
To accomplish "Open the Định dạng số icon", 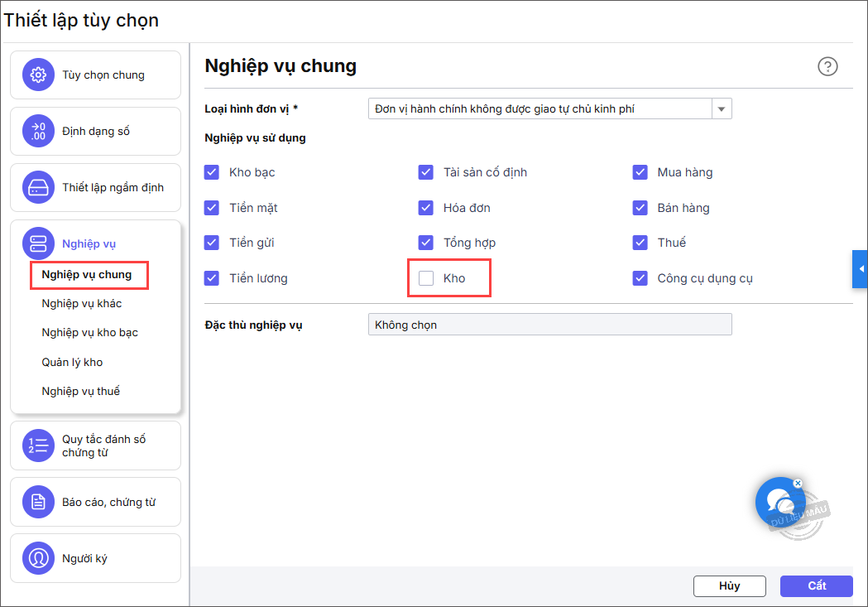I will coord(38,131).
